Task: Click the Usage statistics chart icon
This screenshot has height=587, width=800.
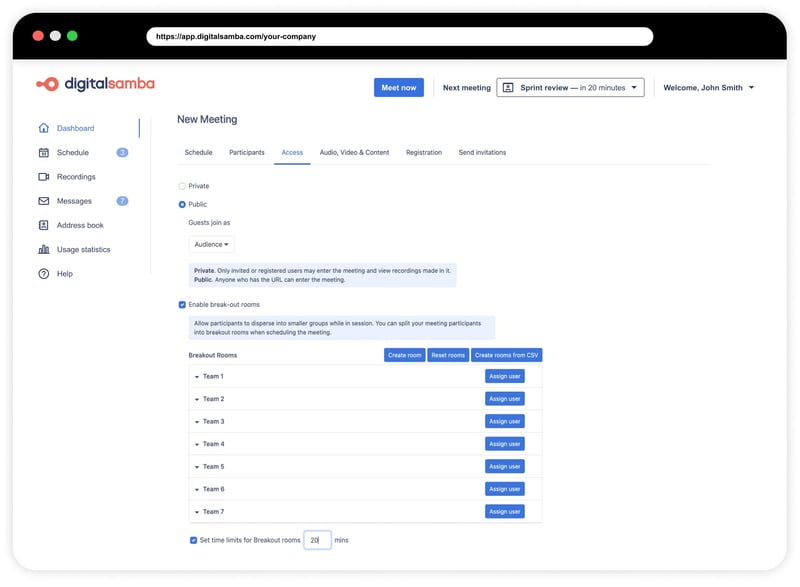Action: click(43, 250)
